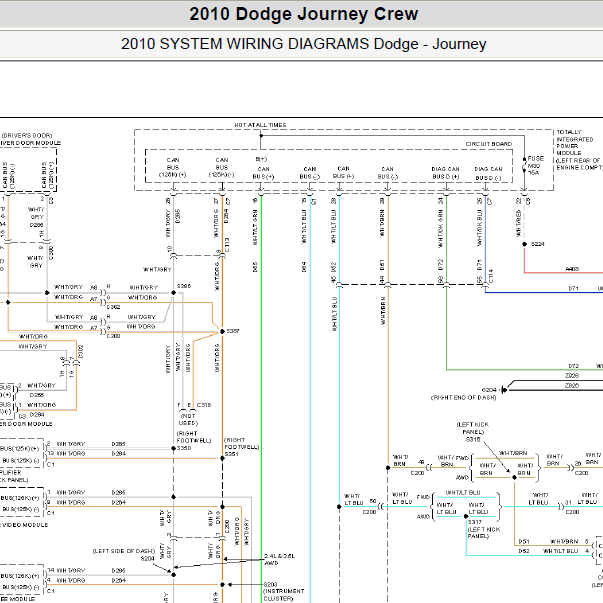Viewport: 603px width, 603px height.
Task: Select the "DIAG CAN BUS D (-)" terminal label
Action: [x=488, y=173]
